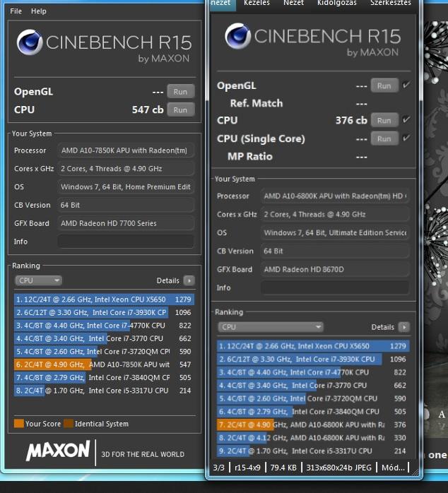Select the i5-3317U 214 row in right window

(313, 451)
